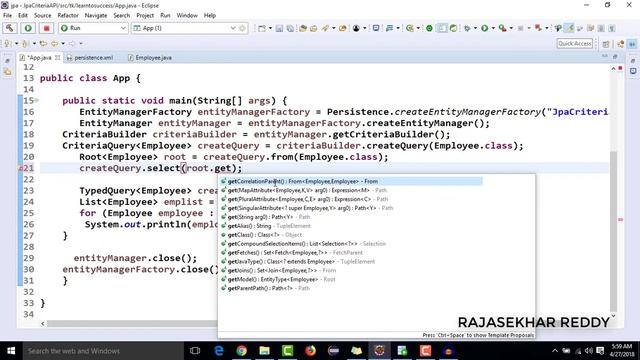
Task: Click the Forward navigation arrow icon
Action: coord(72,43)
